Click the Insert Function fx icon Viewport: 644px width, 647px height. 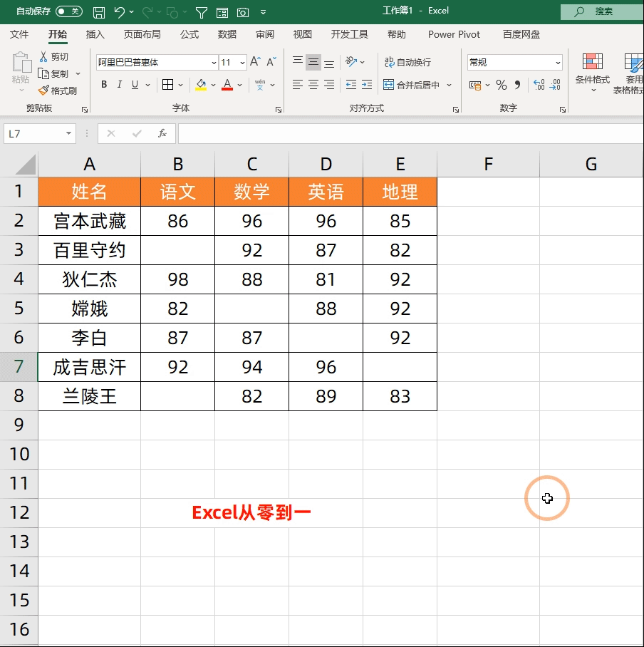[162, 133]
